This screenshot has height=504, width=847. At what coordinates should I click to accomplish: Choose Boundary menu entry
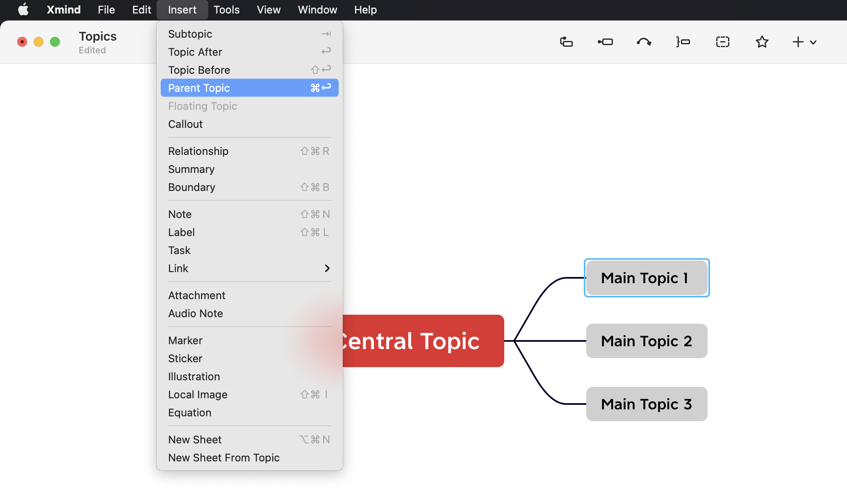[249, 187]
